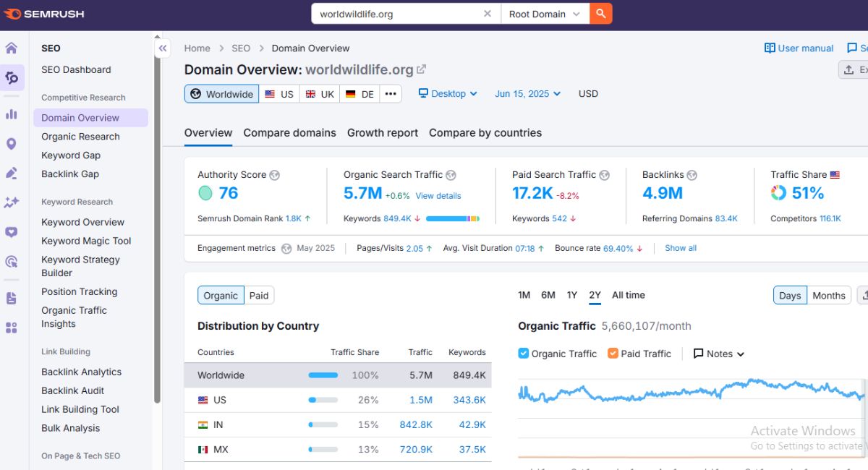Image resolution: width=868 pixels, height=470 pixels.
Task: Switch chart to Days view
Action: [790, 295]
